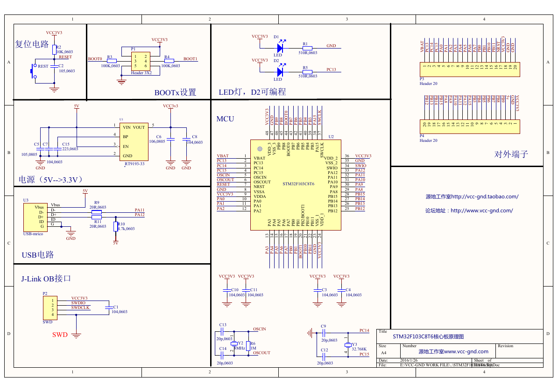558x392 pixels.
Task: Select the P3 Header 20 connector
Action: pyautogui.click(x=470, y=70)
